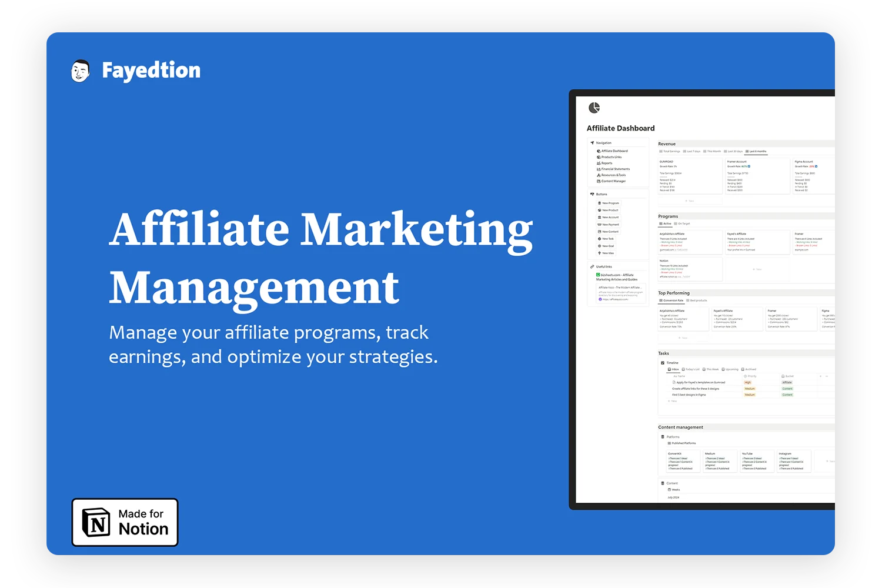
Task: Click the Priority column header
Action: coord(750,376)
